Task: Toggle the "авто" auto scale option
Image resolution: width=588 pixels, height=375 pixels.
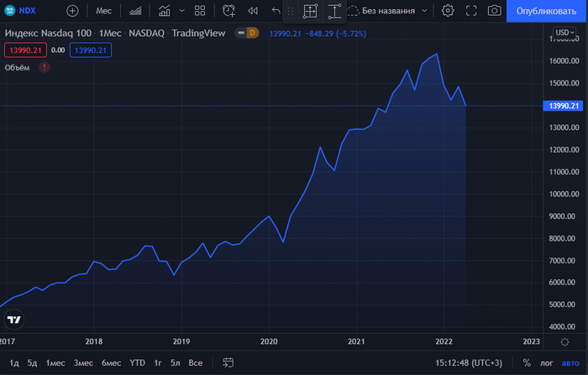Action: (x=570, y=363)
